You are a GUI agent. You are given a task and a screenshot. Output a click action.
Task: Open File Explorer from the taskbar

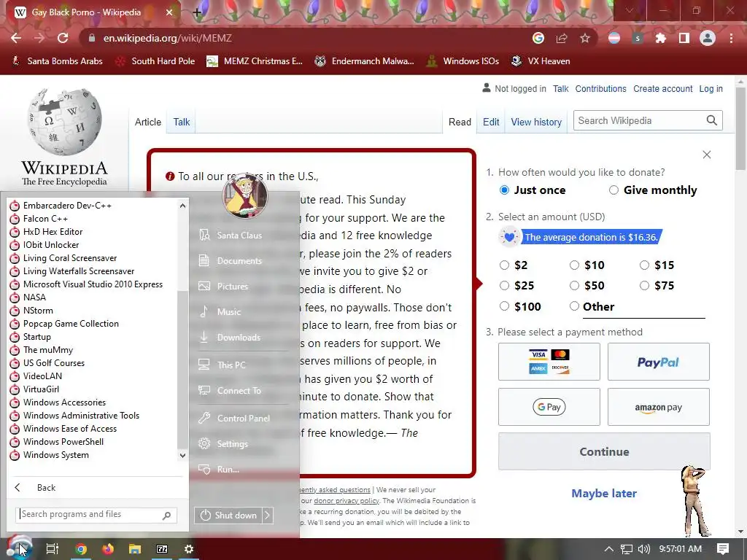(x=135, y=549)
